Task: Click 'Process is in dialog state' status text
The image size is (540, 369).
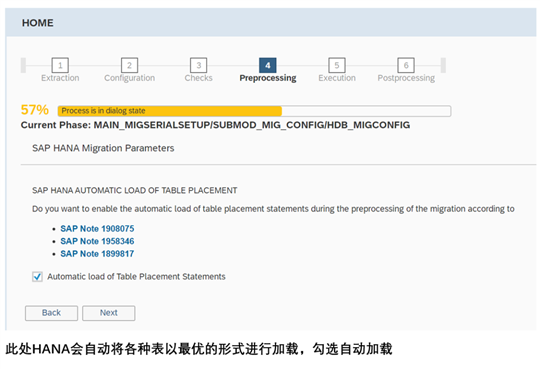Action: pos(103,111)
